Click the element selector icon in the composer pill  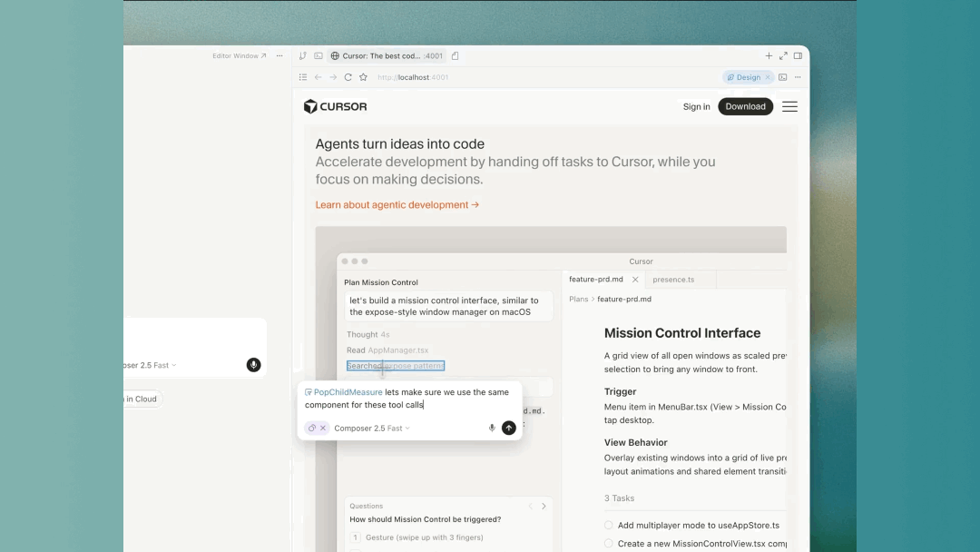(312, 428)
